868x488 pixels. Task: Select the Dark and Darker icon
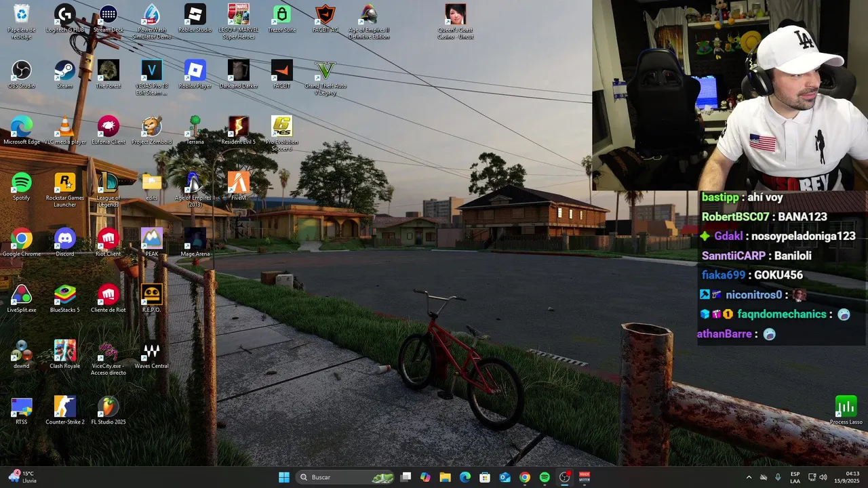239,75
